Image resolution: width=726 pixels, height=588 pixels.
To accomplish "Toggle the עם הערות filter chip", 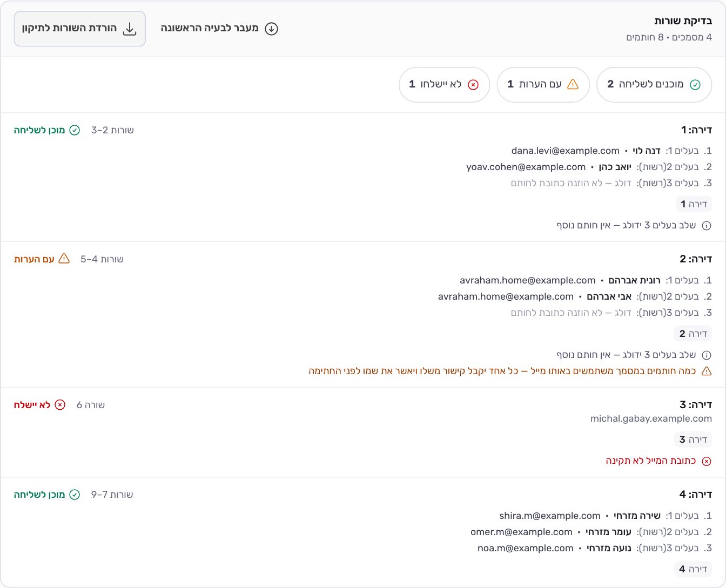I will (543, 84).
